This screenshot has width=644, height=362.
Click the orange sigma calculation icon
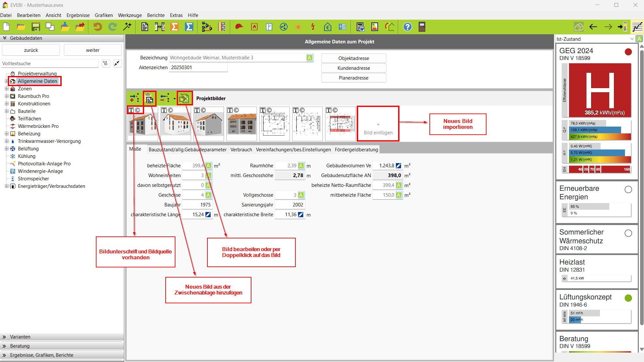click(175, 27)
